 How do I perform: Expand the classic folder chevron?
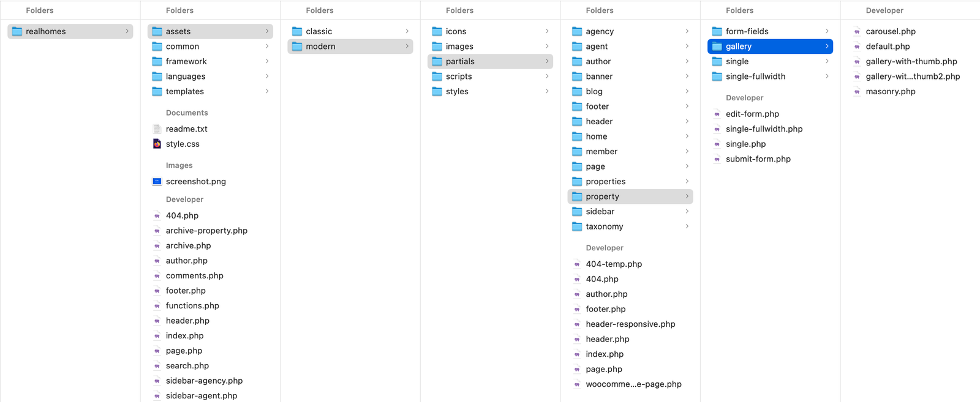(407, 31)
